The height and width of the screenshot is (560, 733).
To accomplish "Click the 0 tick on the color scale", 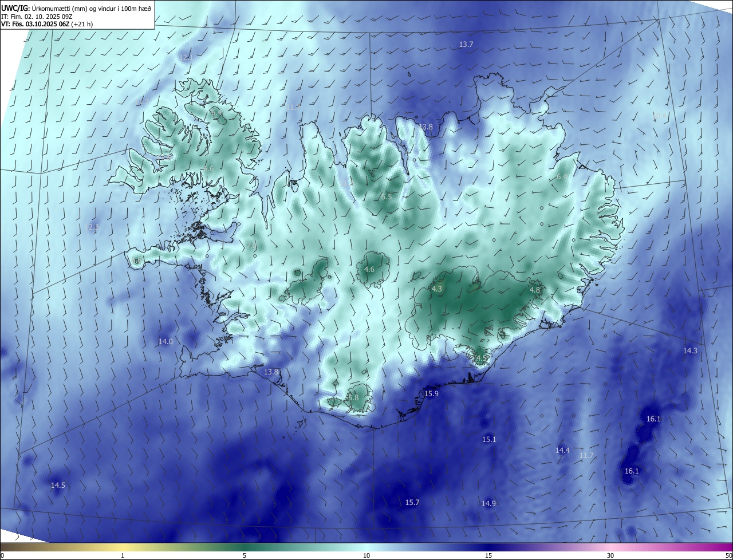I will 2,556.
